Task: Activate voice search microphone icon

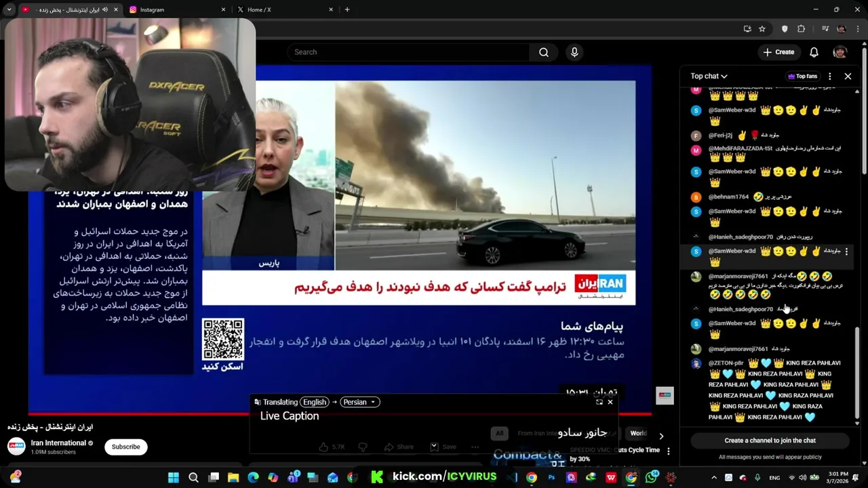Action: [x=574, y=52]
